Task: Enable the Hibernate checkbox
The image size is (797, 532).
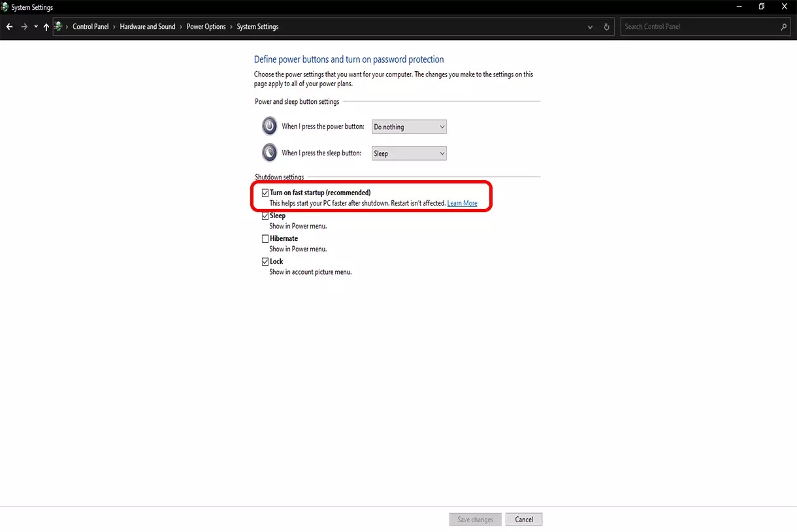Action: point(265,238)
